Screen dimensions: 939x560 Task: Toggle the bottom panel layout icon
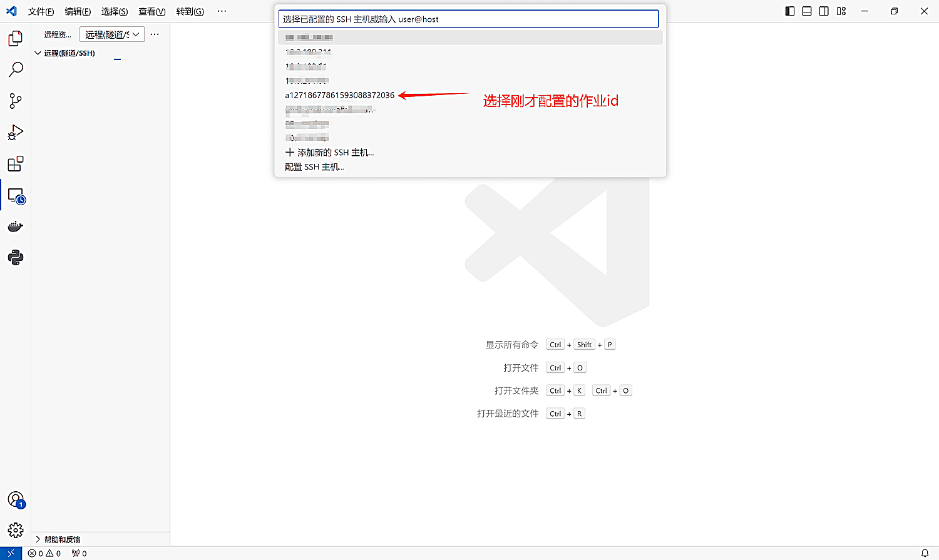pos(807,11)
